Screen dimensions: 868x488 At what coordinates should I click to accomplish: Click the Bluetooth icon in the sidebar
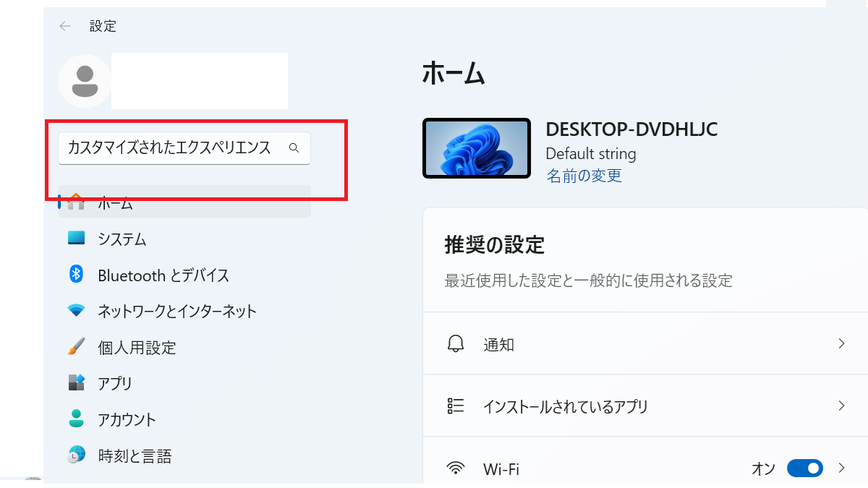point(76,274)
